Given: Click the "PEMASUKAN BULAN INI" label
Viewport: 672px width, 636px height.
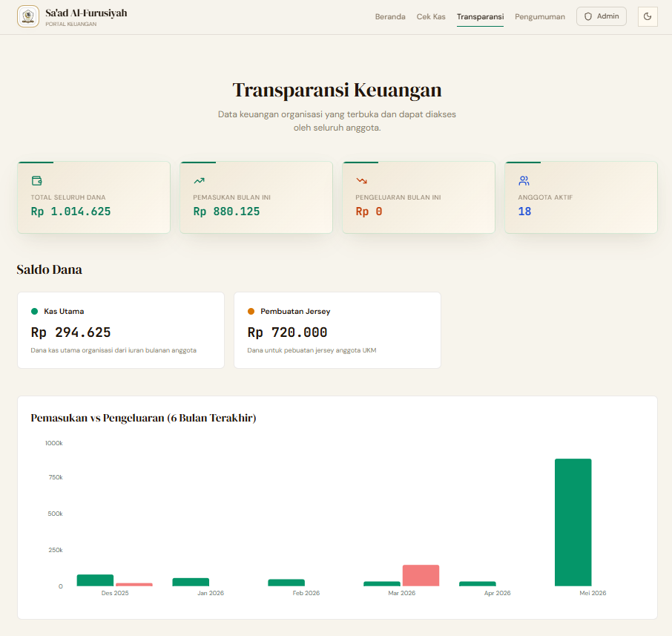Looking at the screenshot, I should [x=232, y=197].
